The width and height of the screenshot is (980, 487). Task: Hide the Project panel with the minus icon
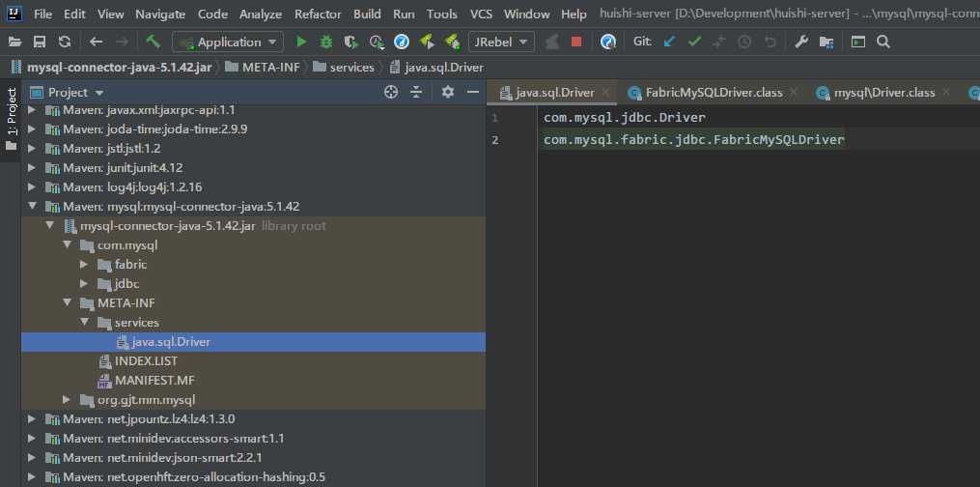click(x=473, y=93)
